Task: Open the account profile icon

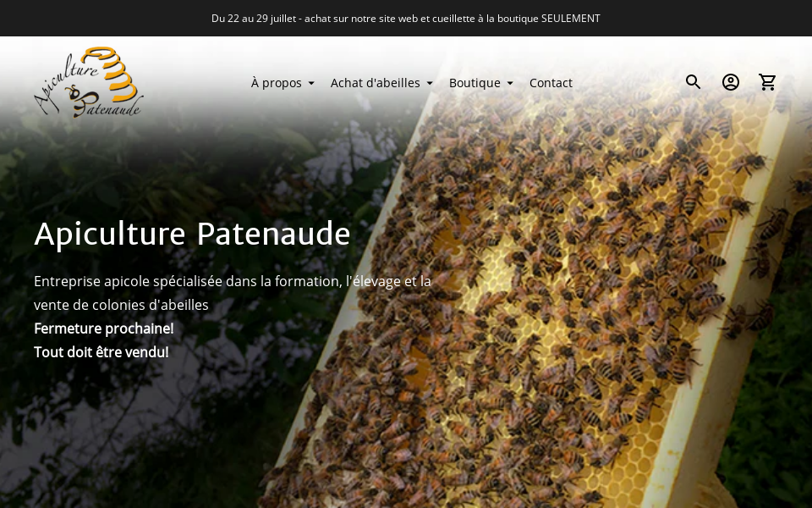Action: [730, 82]
